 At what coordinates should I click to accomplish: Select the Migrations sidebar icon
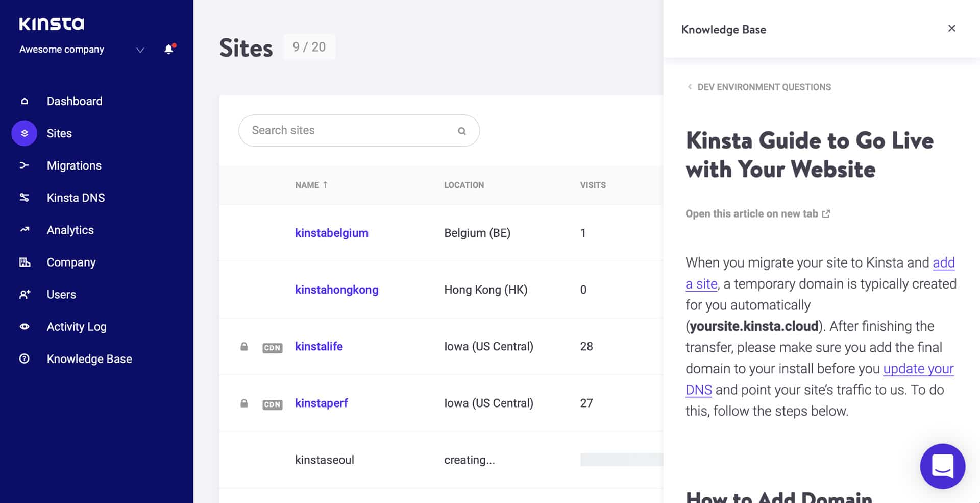[x=24, y=165]
